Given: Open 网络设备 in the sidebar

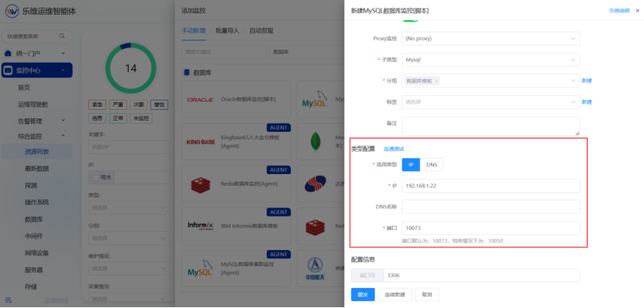Looking at the screenshot, I should tap(37, 253).
